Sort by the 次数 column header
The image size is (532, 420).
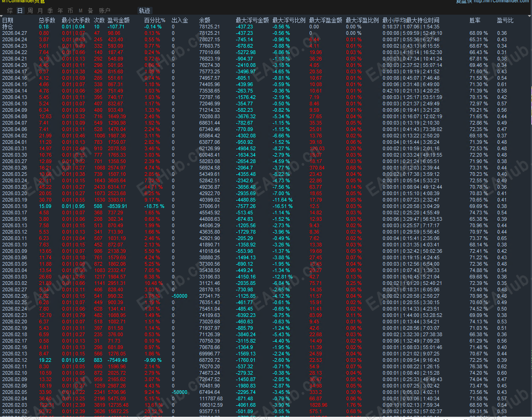pyautogui.click(x=99, y=20)
